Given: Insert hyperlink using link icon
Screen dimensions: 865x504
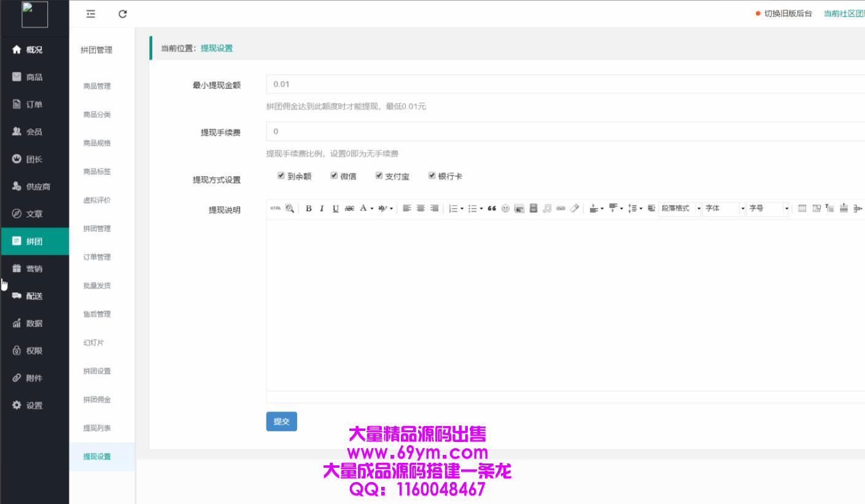Looking at the screenshot, I should click(561, 209).
